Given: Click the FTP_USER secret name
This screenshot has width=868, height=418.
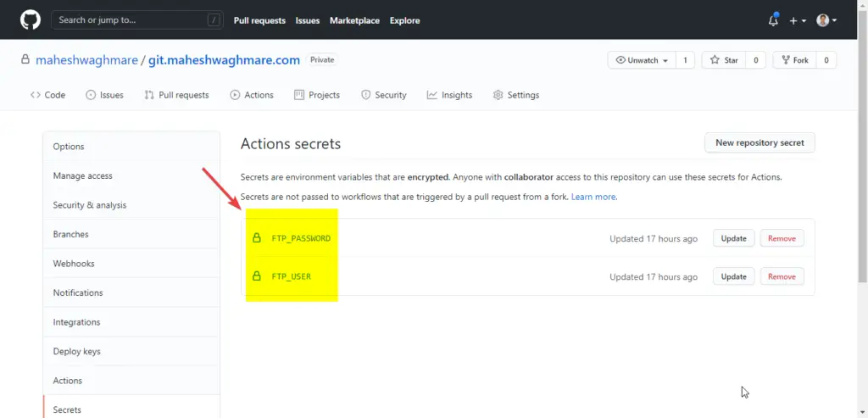Looking at the screenshot, I should 292,276.
